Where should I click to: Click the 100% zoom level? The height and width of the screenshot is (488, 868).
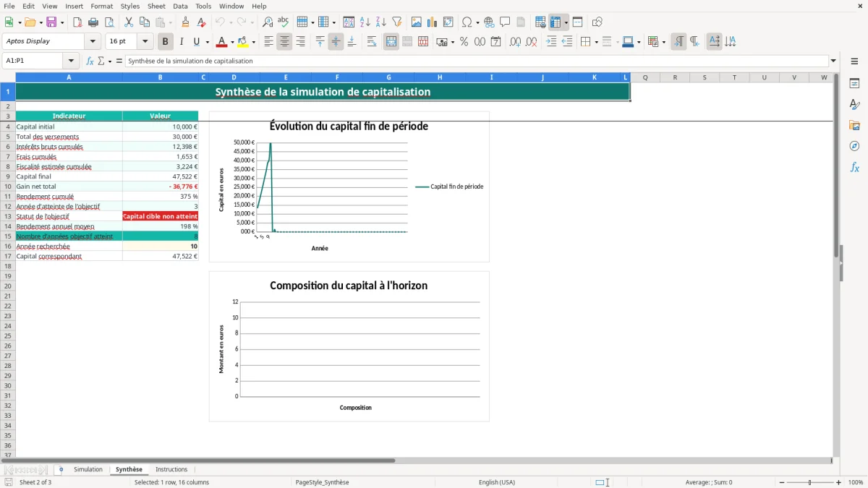click(856, 482)
